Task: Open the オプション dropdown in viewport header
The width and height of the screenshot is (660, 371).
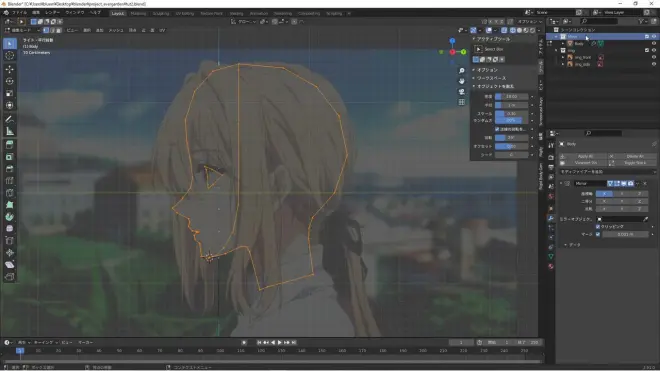Action: 530,21
